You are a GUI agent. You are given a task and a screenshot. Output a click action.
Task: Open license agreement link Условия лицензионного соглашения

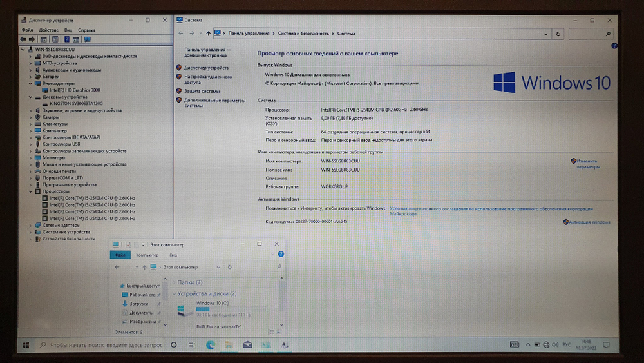point(491,211)
